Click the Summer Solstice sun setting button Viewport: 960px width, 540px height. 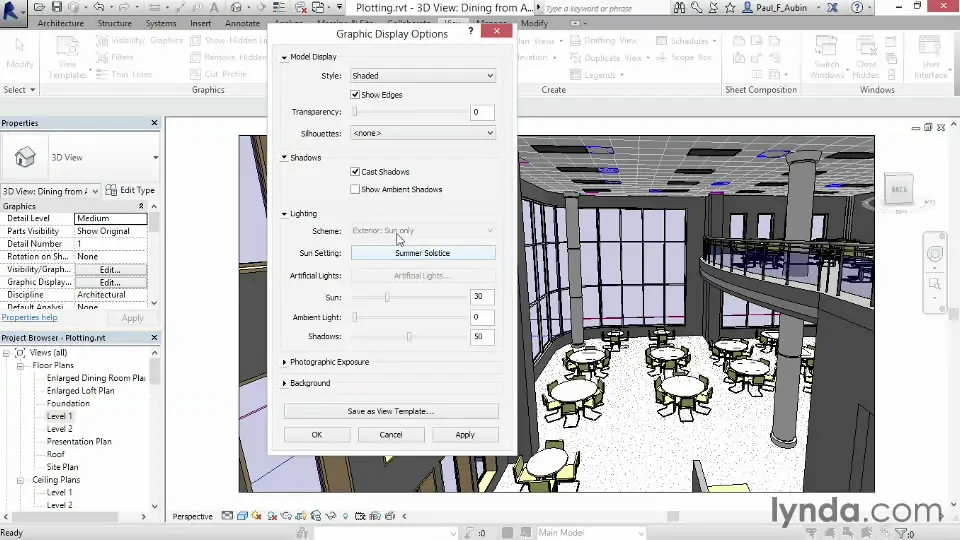point(422,253)
